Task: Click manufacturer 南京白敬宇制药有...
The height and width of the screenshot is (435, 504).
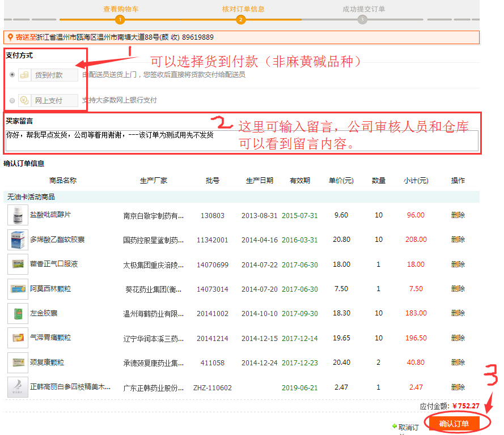Action: coord(153,216)
